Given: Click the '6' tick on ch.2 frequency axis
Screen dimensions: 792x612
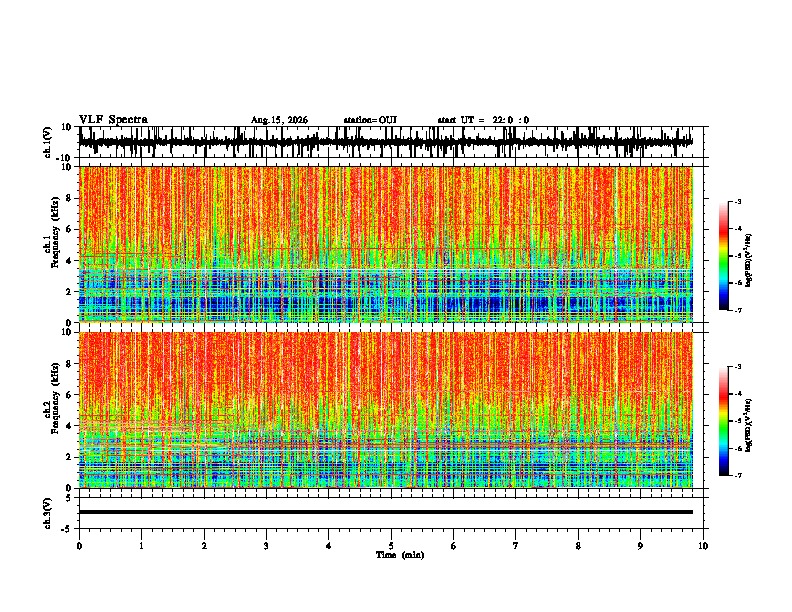Looking at the screenshot, I should pyautogui.click(x=70, y=394).
